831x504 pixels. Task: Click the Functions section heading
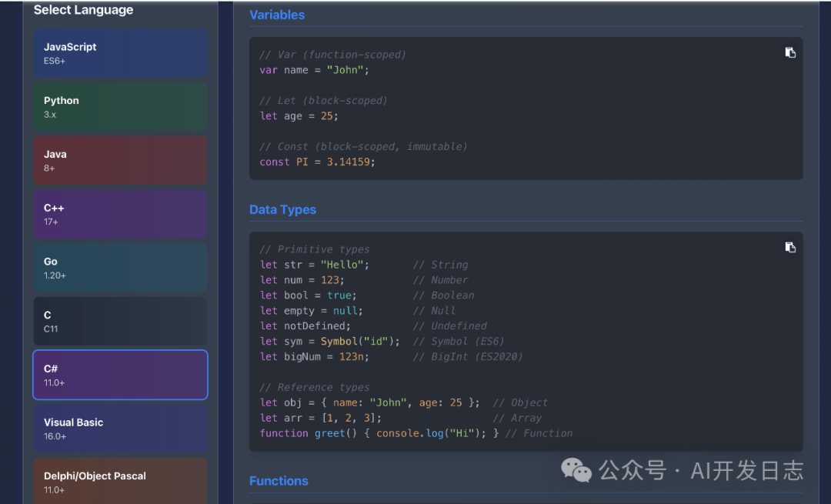[279, 481]
